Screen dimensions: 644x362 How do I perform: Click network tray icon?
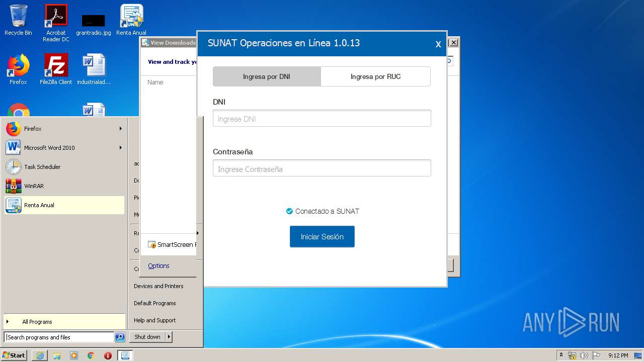[x=572, y=355]
